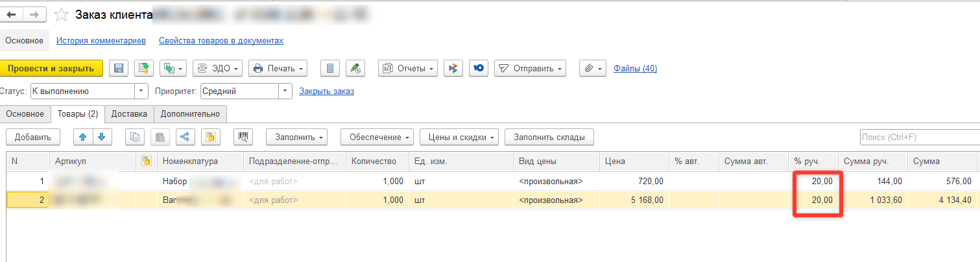
Task: Click the yellow kit icon in toolbar
Action: pos(211,137)
